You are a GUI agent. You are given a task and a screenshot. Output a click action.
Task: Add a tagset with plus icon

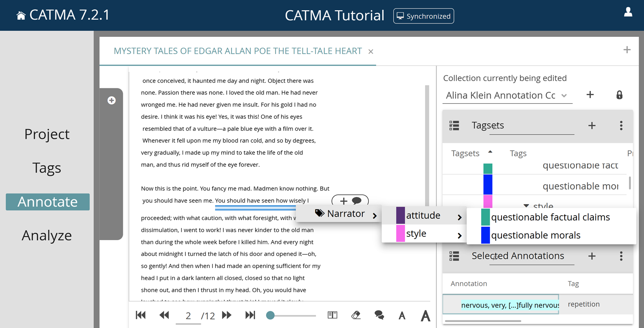592,125
